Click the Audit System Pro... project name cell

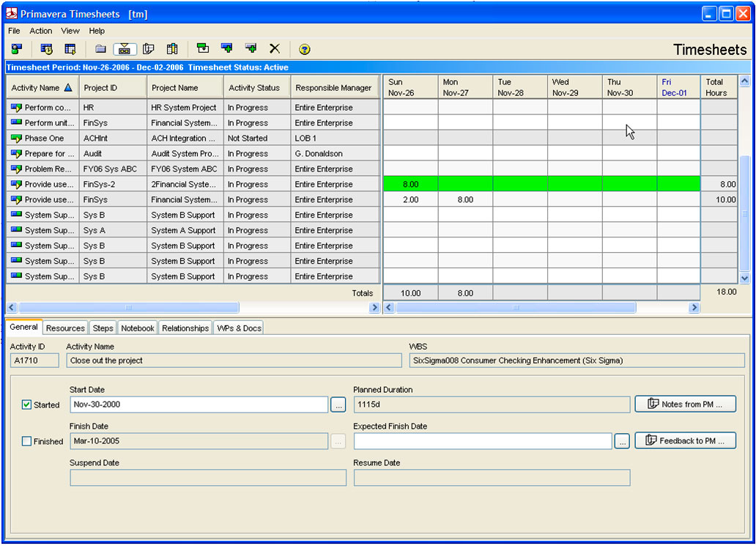(x=185, y=154)
